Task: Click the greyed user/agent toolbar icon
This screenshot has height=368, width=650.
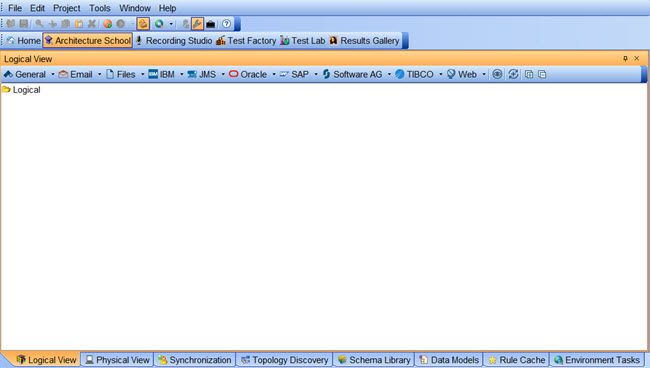Action: 185,24
